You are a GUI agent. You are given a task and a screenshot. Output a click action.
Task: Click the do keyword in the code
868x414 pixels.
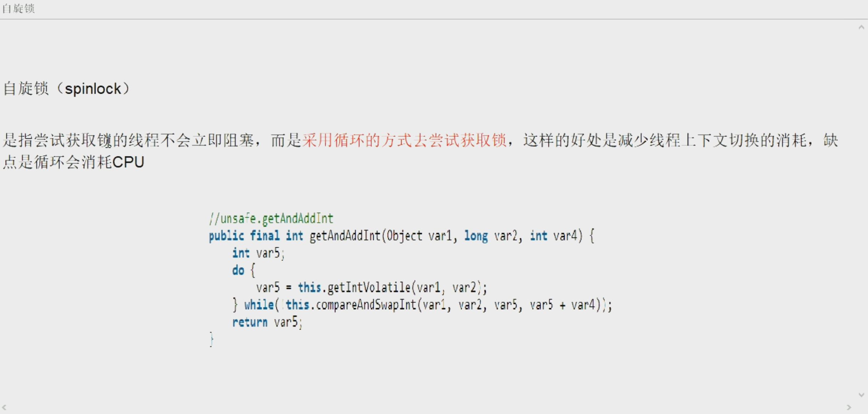click(x=238, y=270)
